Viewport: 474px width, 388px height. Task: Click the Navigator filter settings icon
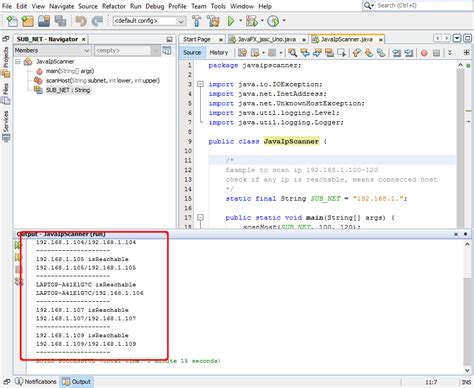[167, 51]
